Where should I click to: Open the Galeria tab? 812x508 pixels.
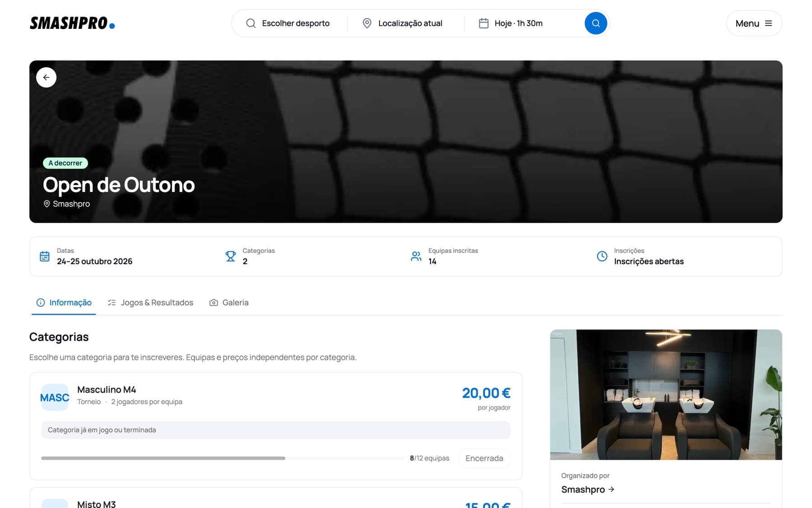coord(229,303)
